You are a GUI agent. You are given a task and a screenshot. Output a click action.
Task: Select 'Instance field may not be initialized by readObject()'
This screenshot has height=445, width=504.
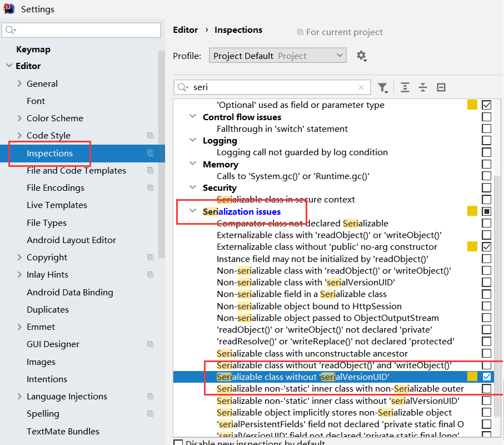click(x=322, y=259)
